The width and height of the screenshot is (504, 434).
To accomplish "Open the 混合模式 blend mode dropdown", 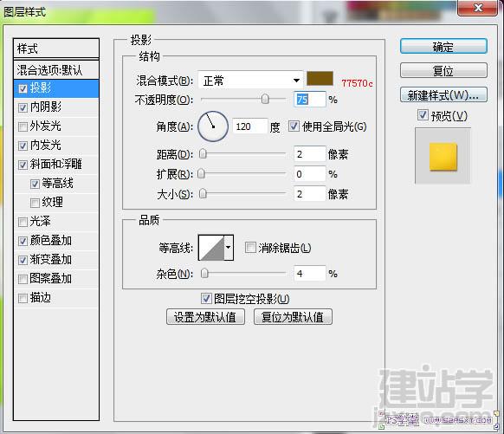I will coord(250,80).
